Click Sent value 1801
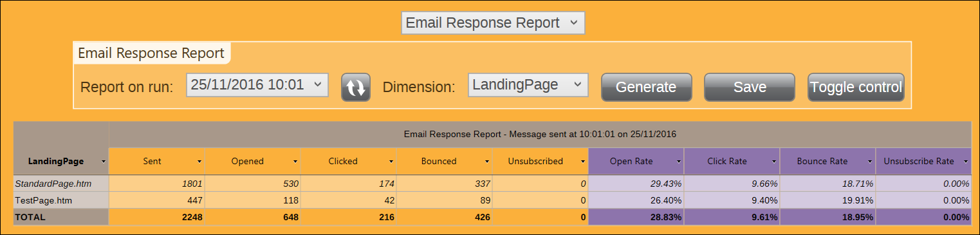This screenshot has width=980, height=235. [x=192, y=183]
